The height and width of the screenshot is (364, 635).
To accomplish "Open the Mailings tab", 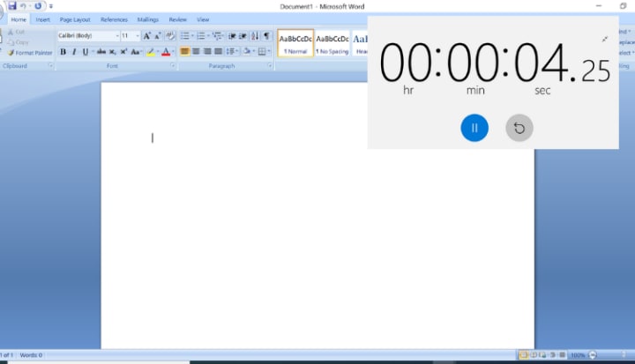I will click(x=148, y=19).
